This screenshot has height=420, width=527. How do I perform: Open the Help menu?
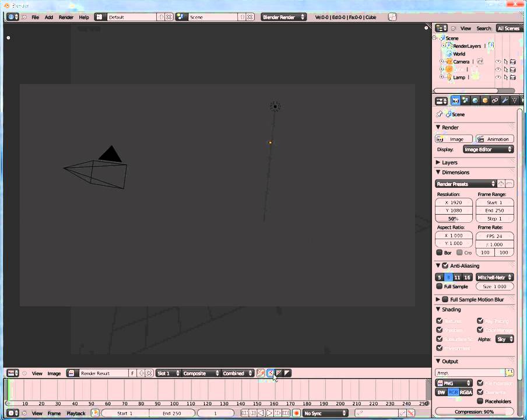pos(84,17)
